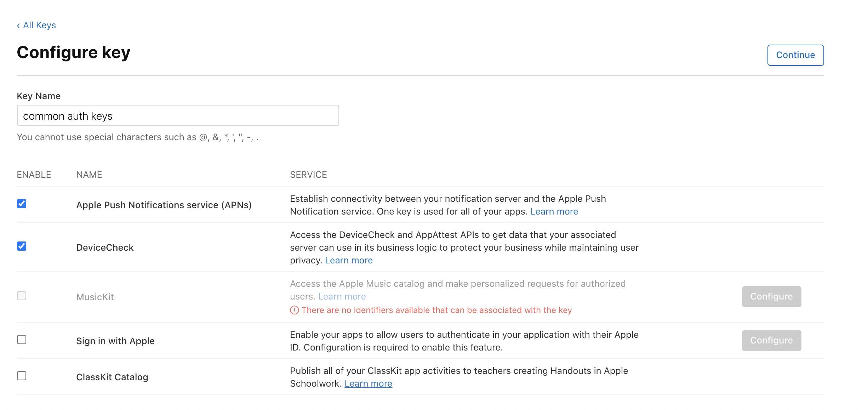The width and height of the screenshot is (868, 410).
Task: Open Learn more link for APNs
Action: coord(554,211)
